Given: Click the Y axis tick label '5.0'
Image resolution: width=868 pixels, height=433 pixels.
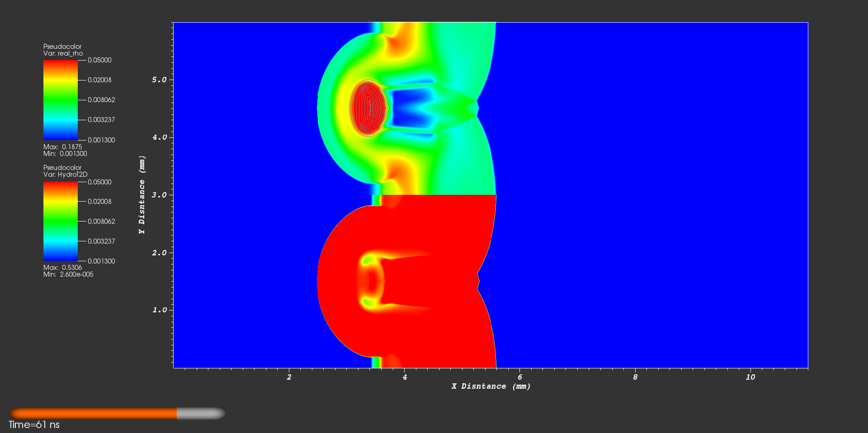Looking at the screenshot, I should click(x=159, y=80).
